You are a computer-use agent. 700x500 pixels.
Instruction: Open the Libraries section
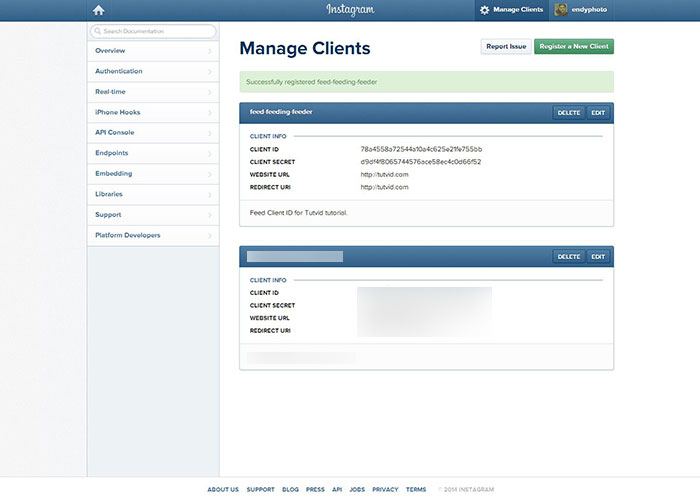tap(153, 194)
